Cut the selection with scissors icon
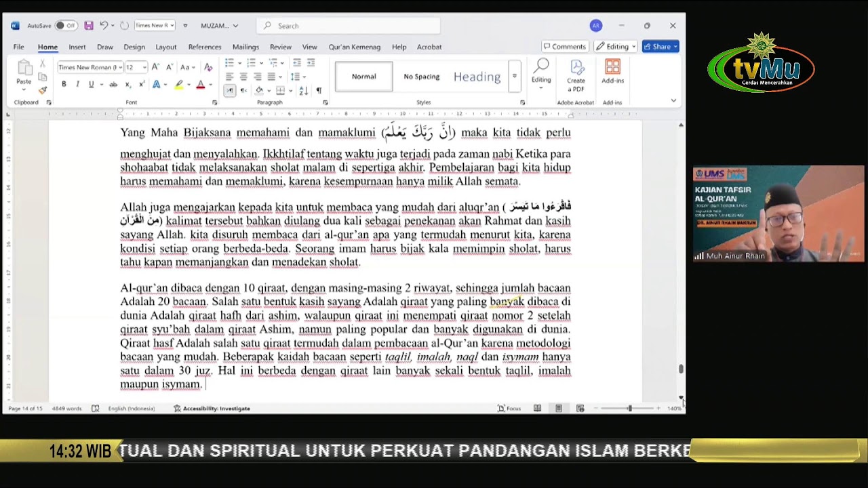Image resolution: width=868 pixels, height=488 pixels. 43,64
